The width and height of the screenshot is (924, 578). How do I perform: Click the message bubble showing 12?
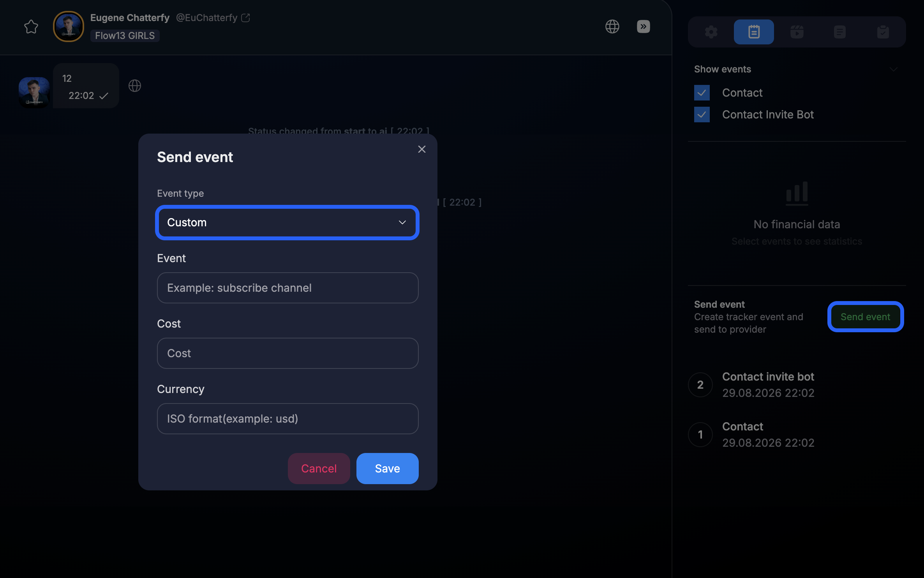tap(86, 86)
